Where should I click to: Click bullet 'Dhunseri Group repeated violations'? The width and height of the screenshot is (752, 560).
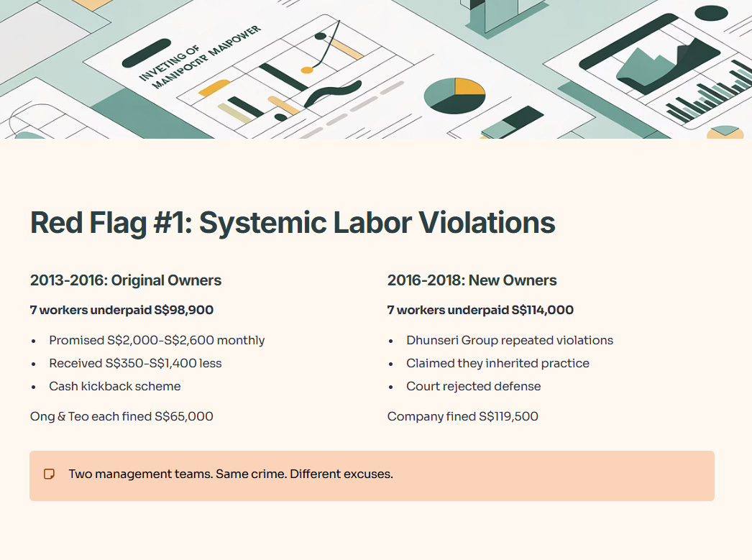[x=510, y=341]
